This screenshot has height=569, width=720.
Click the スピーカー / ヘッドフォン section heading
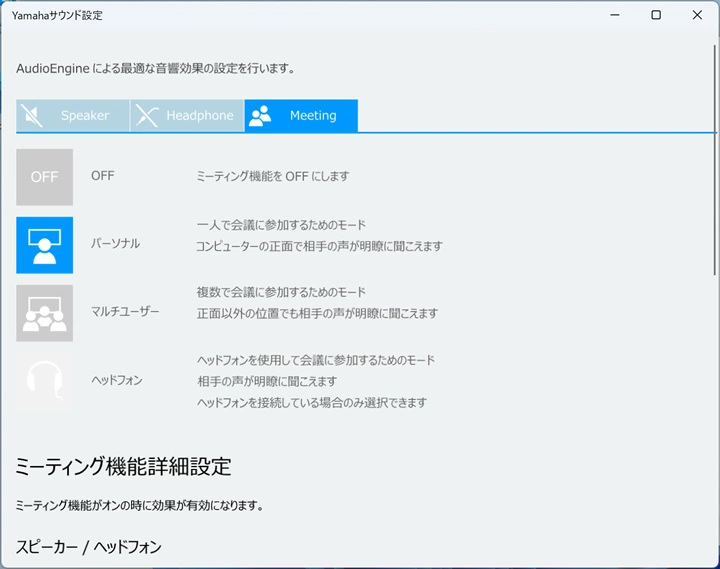coord(88,546)
